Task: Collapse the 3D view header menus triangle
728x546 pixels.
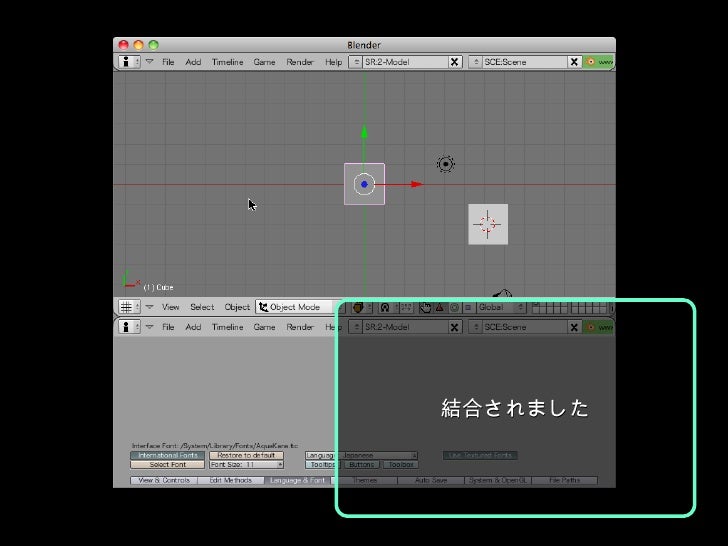Action: [150, 306]
